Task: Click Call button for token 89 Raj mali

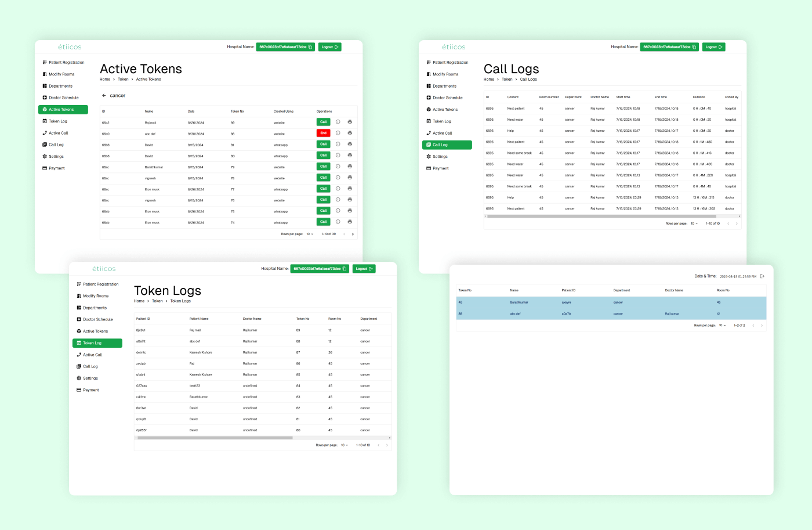Action: pyautogui.click(x=323, y=122)
